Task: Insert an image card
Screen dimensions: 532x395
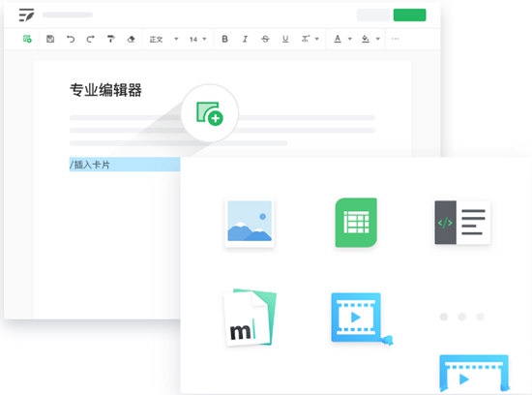Action: pyautogui.click(x=250, y=223)
